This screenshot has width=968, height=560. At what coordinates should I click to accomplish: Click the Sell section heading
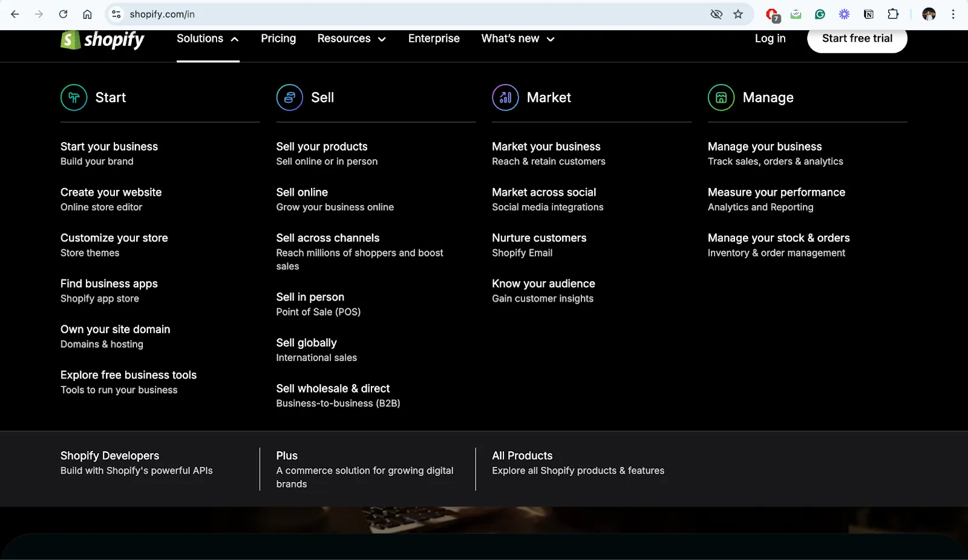coord(322,97)
